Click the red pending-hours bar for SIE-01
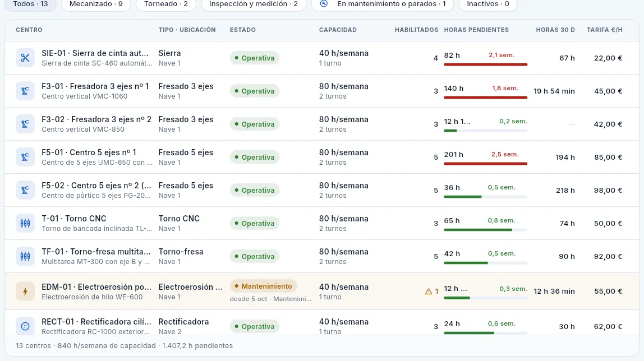 point(485,64)
